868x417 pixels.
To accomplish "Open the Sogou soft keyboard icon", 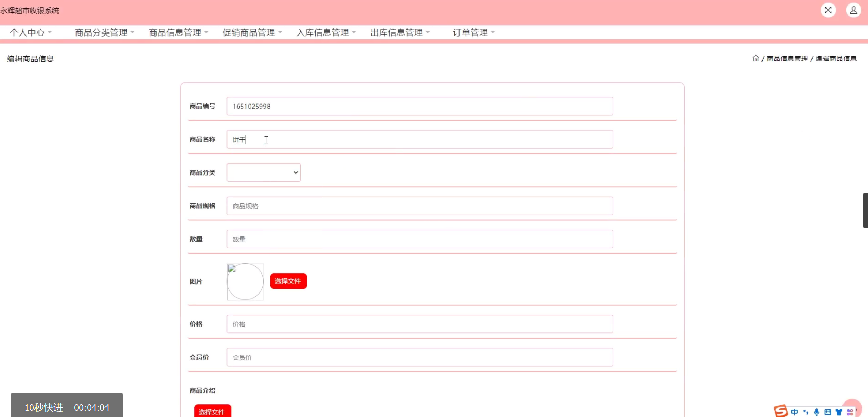I will (x=828, y=412).
